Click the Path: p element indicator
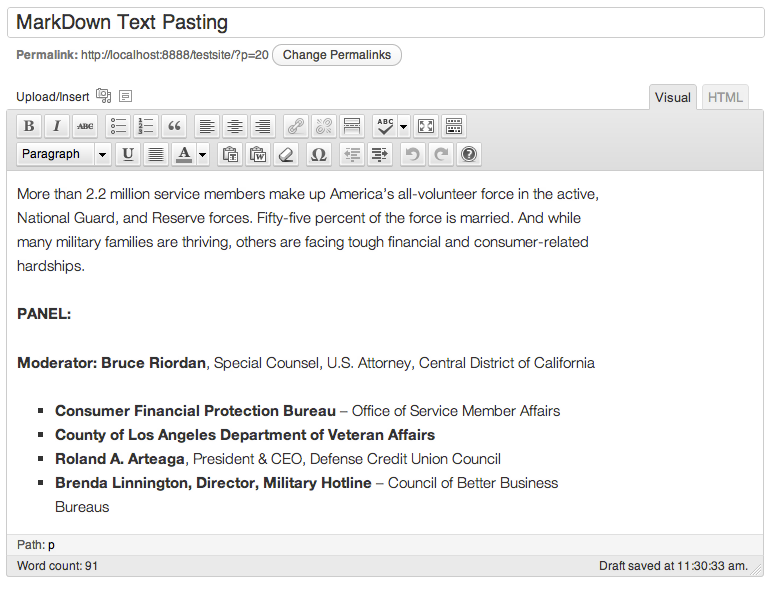Screen dimensions: 775x590 (36, 545)
